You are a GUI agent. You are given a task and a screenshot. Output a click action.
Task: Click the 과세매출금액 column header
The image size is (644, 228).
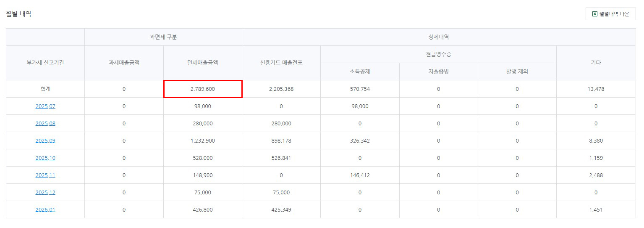click(124, 63)
